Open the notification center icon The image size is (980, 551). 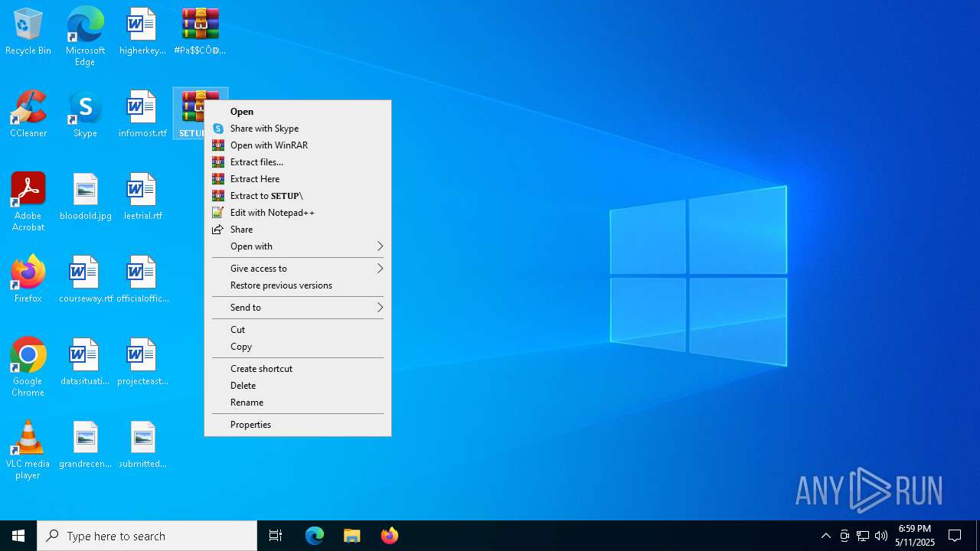coord(955,536)
